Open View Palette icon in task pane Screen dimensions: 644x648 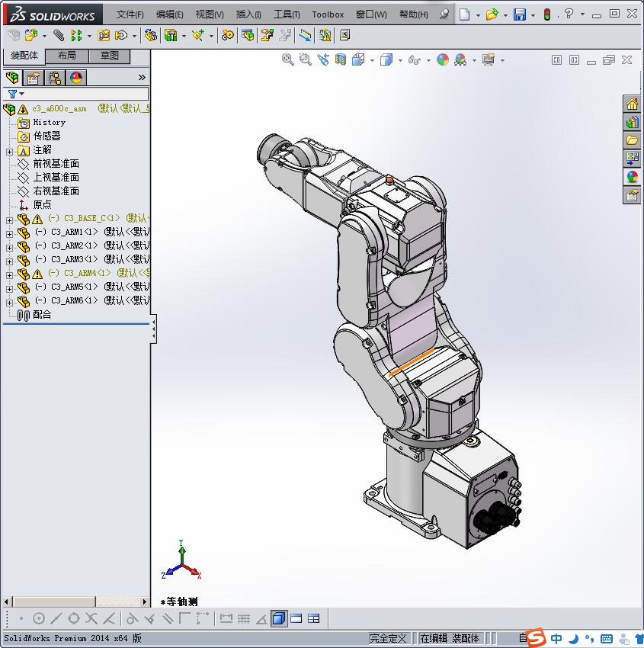pyautogui.click(x=632, y=159)
